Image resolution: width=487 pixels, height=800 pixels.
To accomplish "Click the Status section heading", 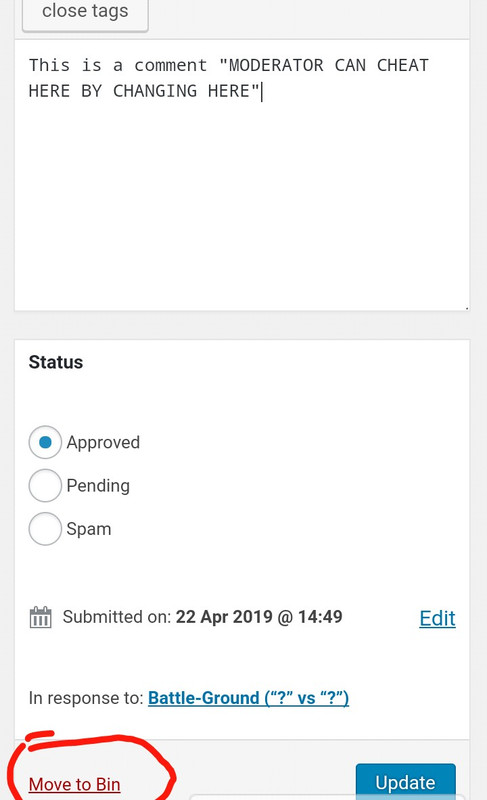I will click(56, 362).
